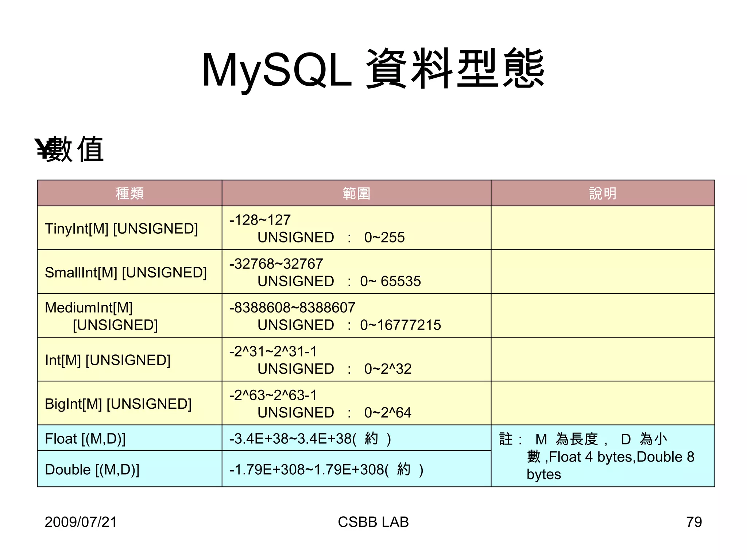Click the '說明' column header

pos(603,193)
